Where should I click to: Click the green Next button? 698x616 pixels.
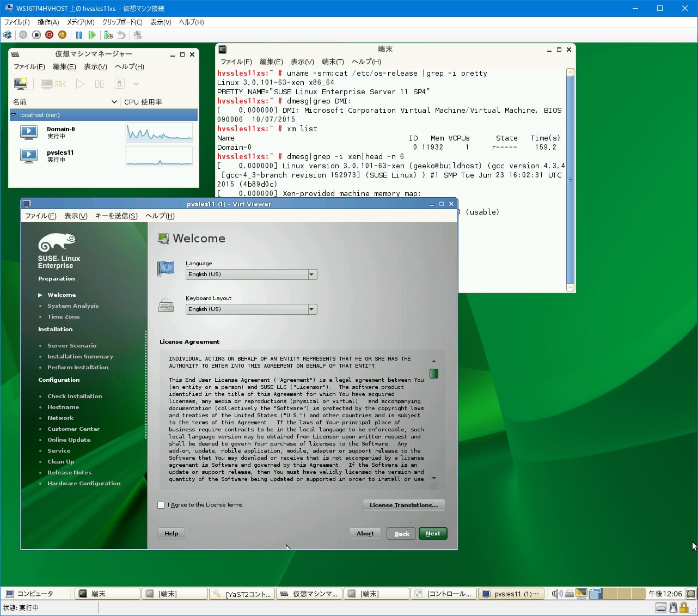(433, 534)
